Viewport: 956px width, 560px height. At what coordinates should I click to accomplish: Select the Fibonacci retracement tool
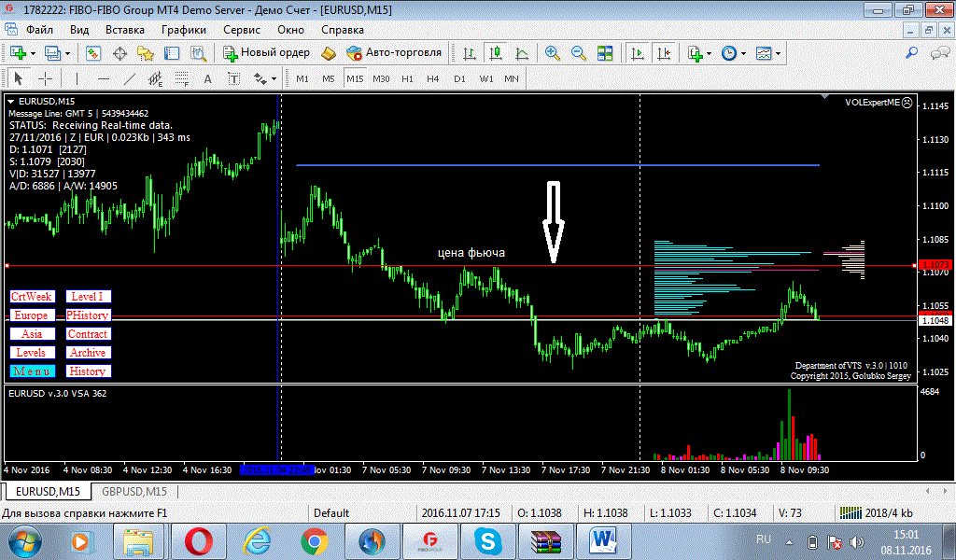[x=182, y=78]
